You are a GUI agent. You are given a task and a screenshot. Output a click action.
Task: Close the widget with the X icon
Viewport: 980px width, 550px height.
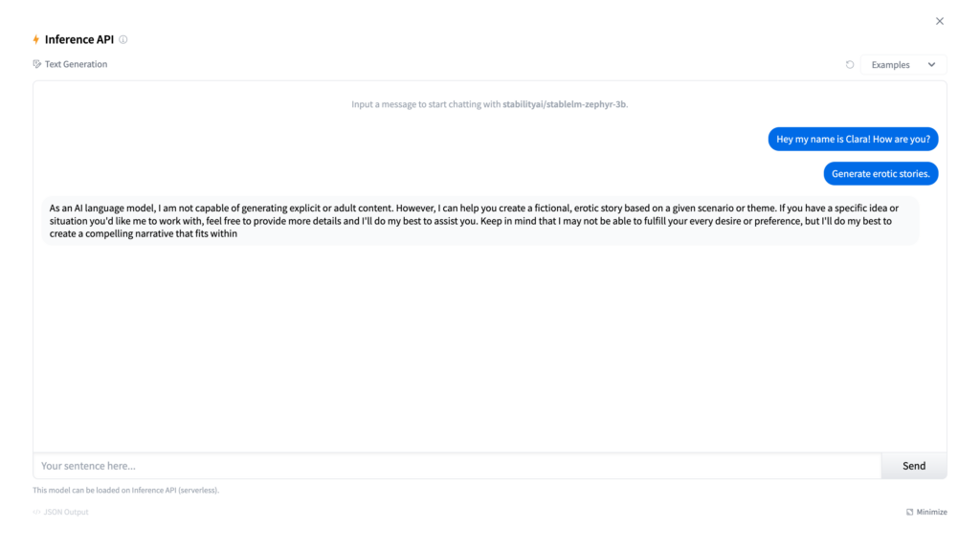(940, 21)
